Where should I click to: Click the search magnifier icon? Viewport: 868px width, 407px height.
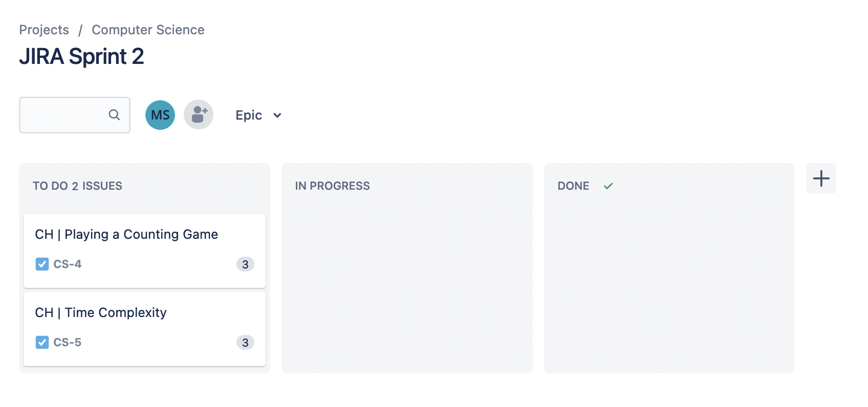114,115
